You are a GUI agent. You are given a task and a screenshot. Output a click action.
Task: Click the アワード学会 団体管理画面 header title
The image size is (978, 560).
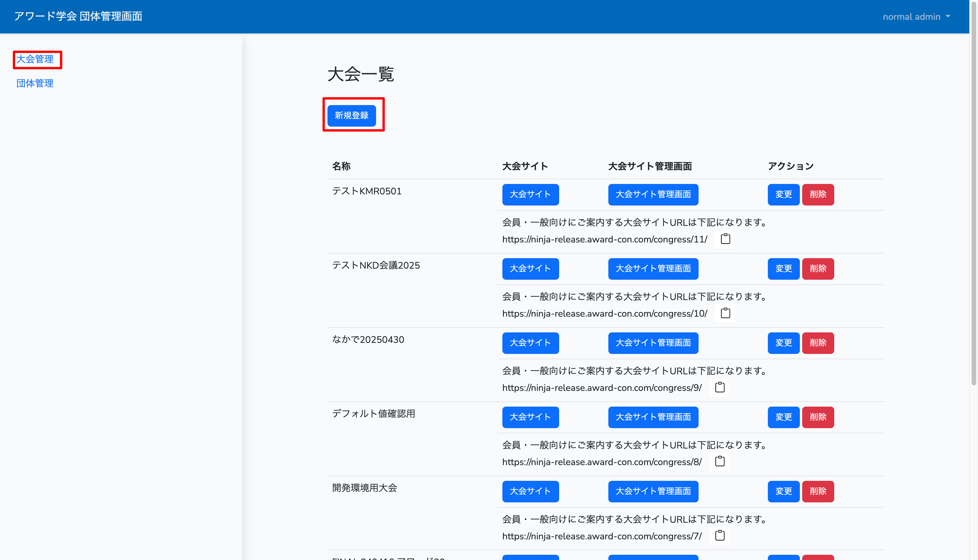coord(78,16)
